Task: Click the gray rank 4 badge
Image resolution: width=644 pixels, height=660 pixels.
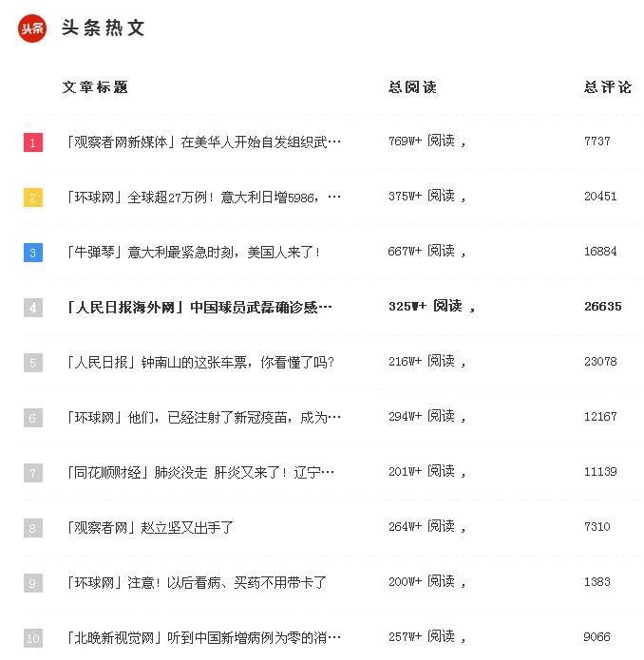Action: pos(33,308)
